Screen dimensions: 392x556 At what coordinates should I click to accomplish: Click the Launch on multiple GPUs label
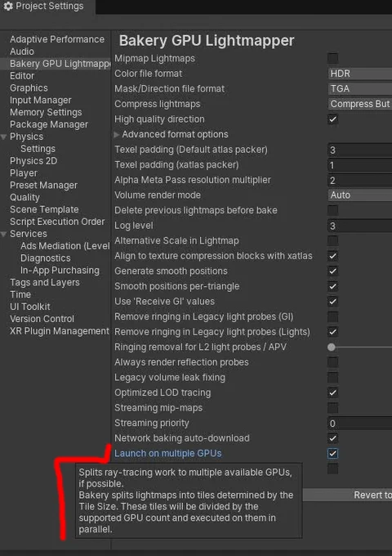(168, 454)
